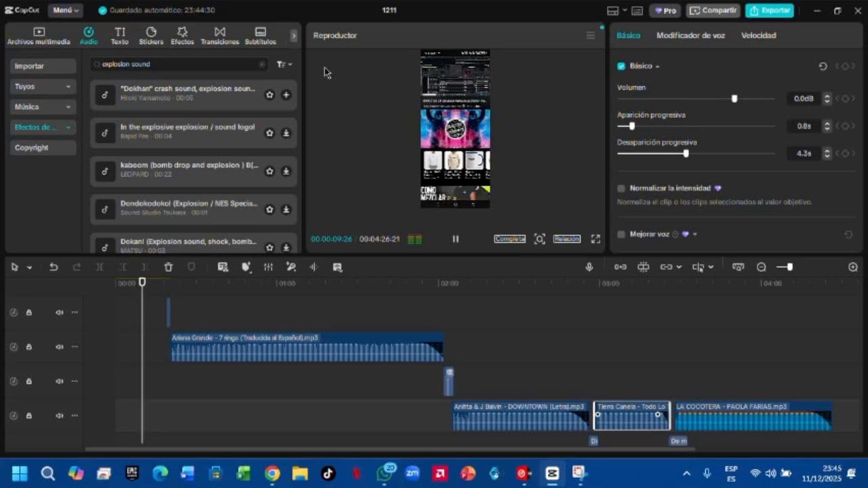The width and height of the screenshot is (868, 488).
Task: Expand the Tuyos dropdown in sidebar
Action: [x=43, y=87]
